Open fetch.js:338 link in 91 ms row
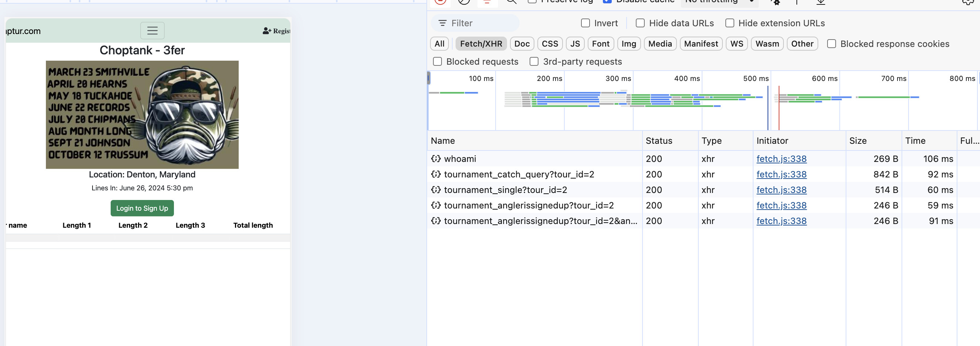Image resolution: width=980 pixels, height=346 pixels. pyautogui.click(x=781, y=221)
